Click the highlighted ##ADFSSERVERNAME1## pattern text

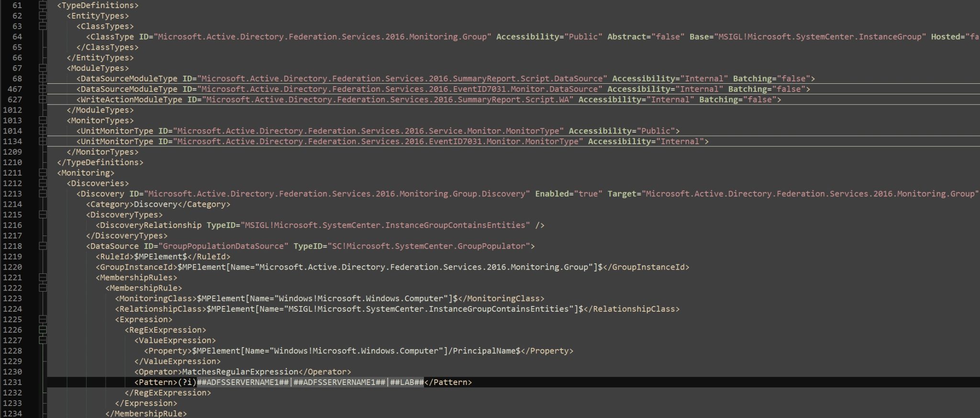point(310,382)
